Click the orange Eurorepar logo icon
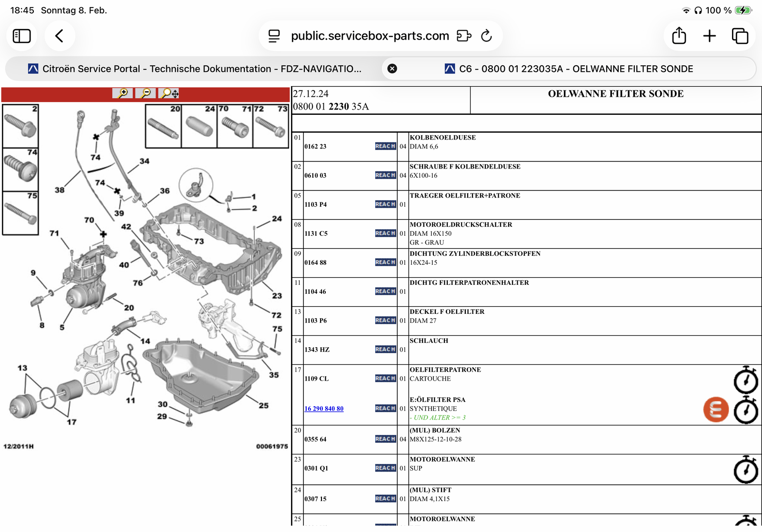Viewport: 762px width, 532px height. [x=716, y=410]
